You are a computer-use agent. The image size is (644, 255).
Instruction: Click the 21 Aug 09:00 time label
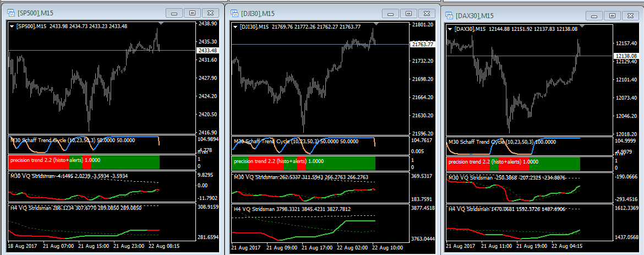click(282, 248)
